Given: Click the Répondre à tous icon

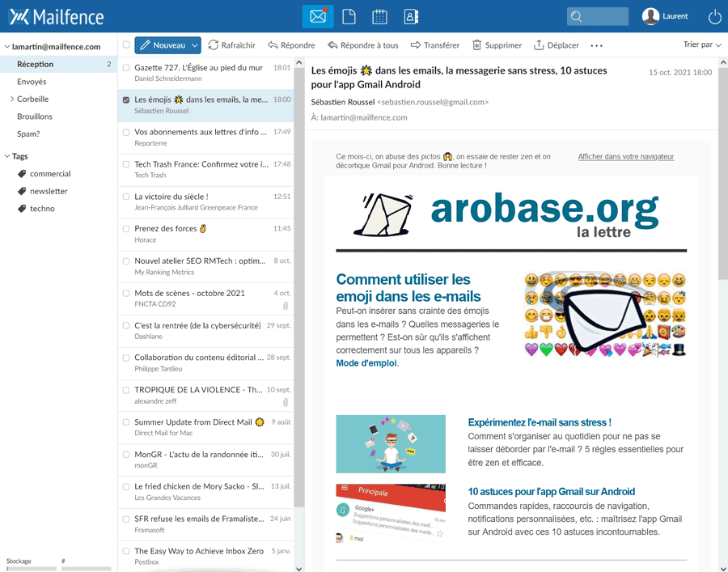Looking at the screenshot, I should pyautogui.click(x=332, y=45).
